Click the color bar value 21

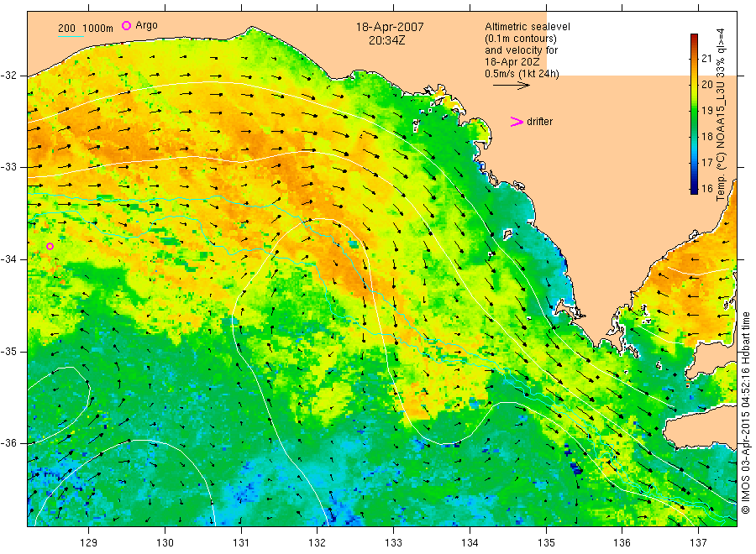pos(706,58)
